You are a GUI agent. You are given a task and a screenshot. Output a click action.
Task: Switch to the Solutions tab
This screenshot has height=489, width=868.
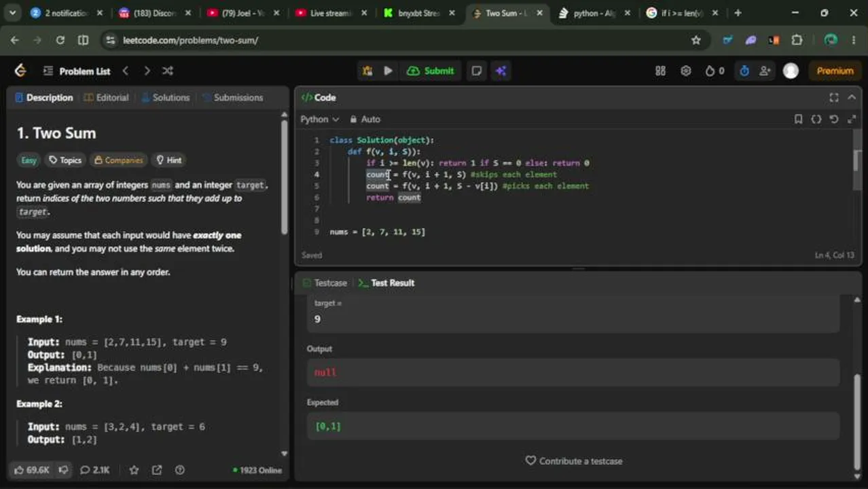165,98
